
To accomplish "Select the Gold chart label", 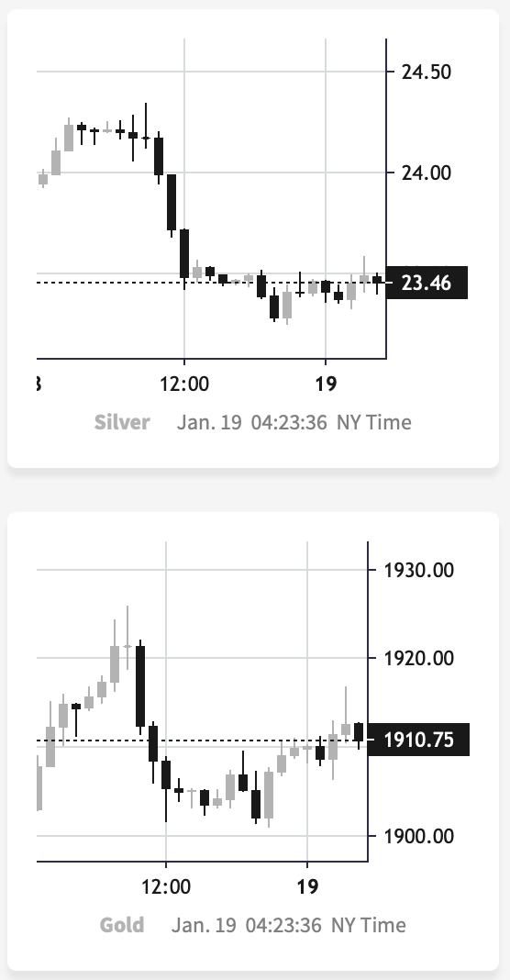I will (122, 925).
